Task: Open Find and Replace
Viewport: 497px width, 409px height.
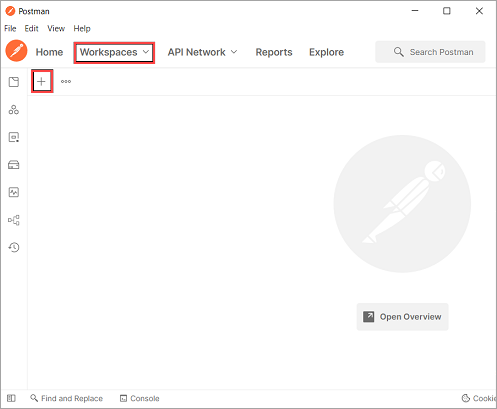Action: pos(66,398)
